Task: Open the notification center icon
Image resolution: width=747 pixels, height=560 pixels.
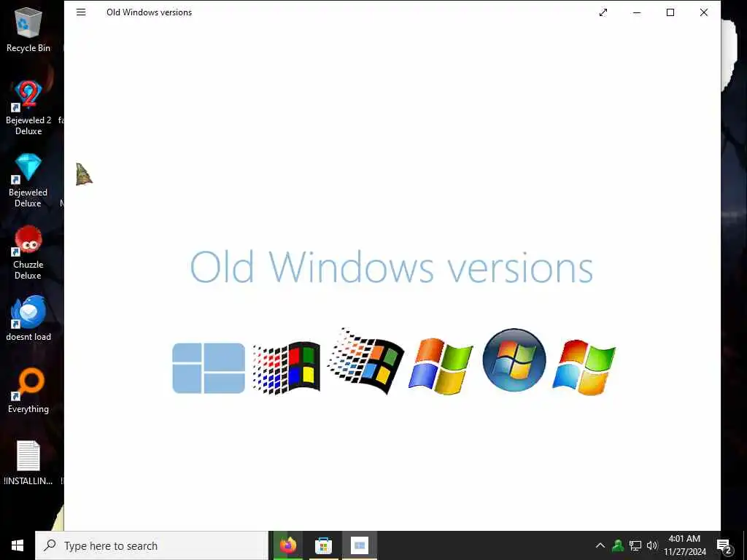Action: pyautogui.click(x=724, y=546)
